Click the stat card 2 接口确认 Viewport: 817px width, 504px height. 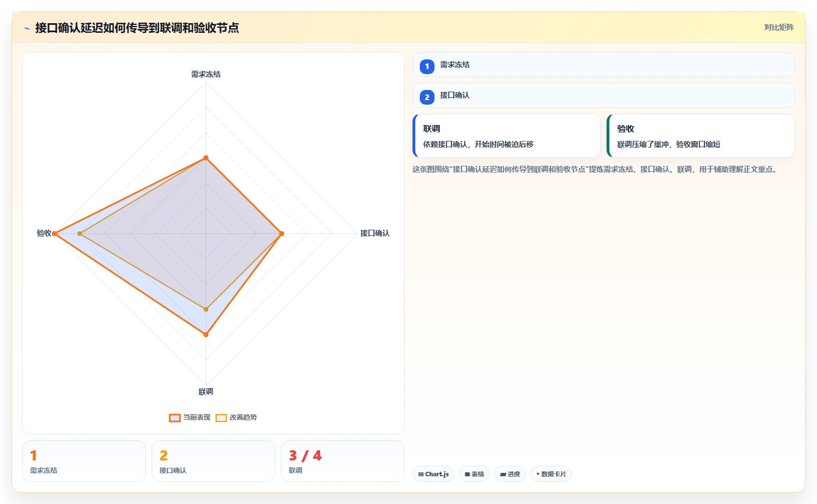(213, 461)
